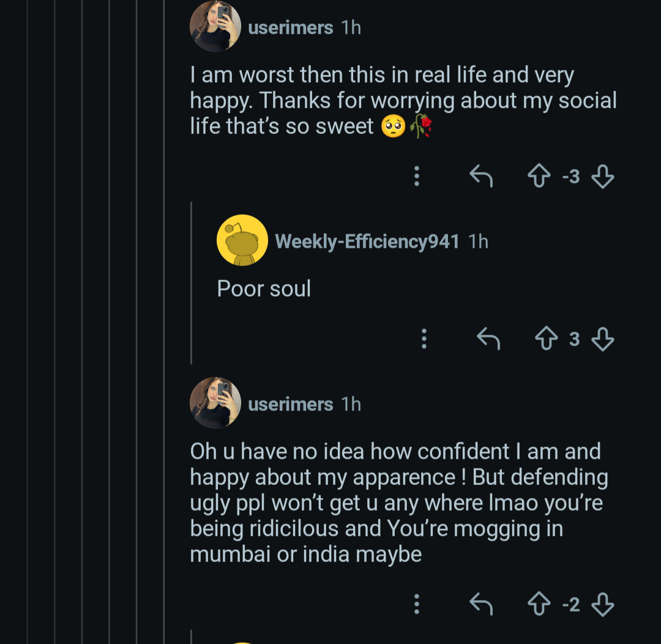Screen dimensions: 661x644
Task: Open the three-dot options menu on 'Poor soul' comment
Action: point(424,338)
